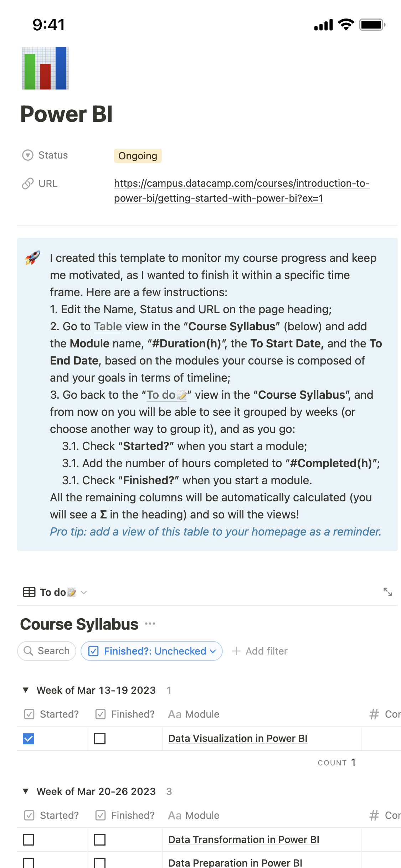Open Data Transformation in Power BI page
401x868 pixels.
coord(243,839)
